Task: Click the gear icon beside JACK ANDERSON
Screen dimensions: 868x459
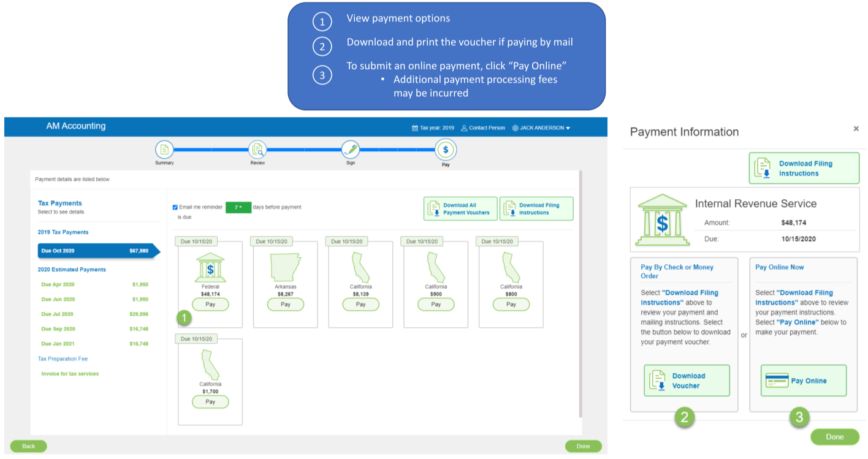Action: click(516, 128)
